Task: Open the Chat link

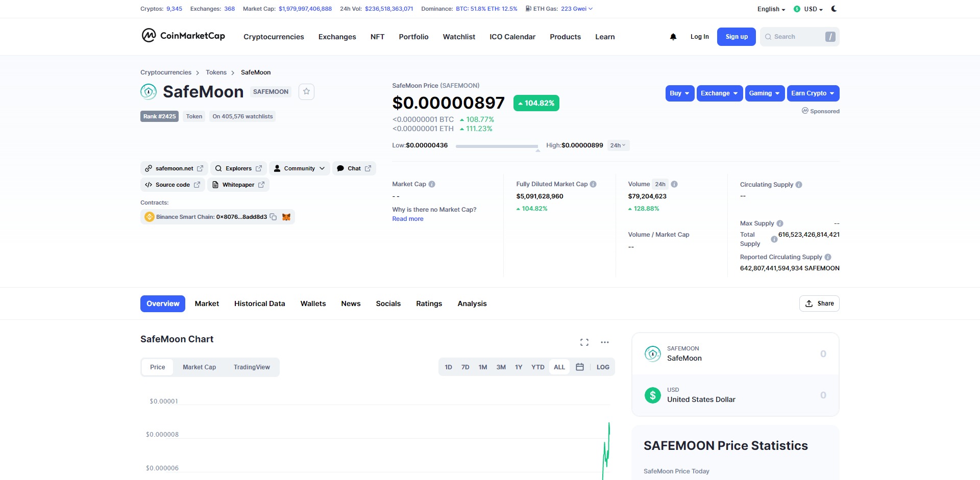Action: point(354,168)
